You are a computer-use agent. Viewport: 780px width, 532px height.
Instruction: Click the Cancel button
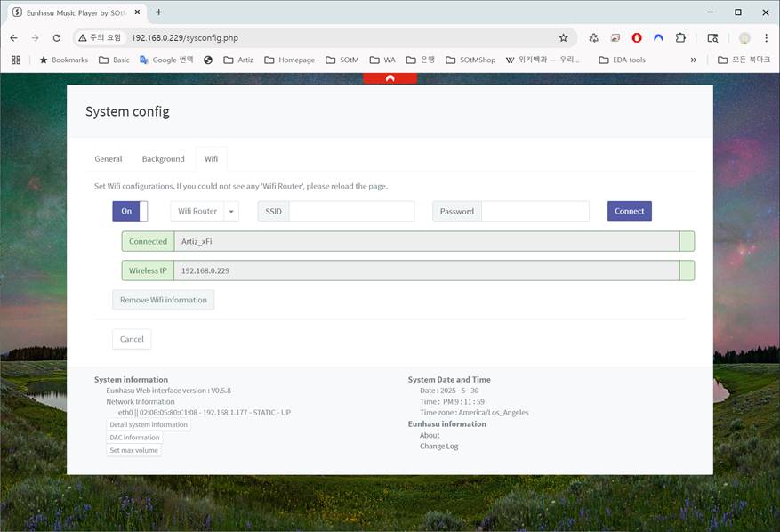click(132, 339)
